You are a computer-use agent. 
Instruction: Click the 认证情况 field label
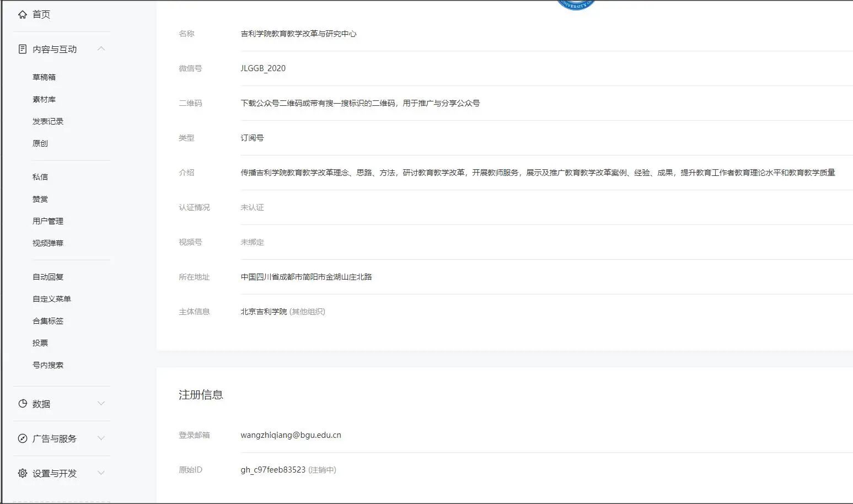(x=194, y=207)
